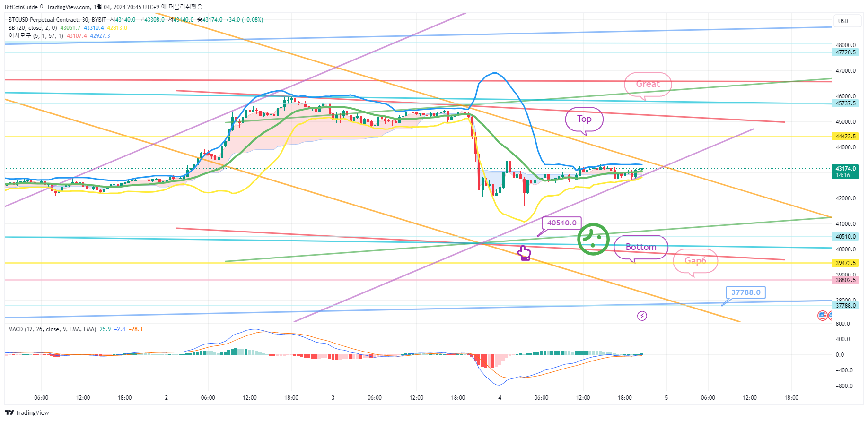
Task: Click the purple lightning bolt event icon
Action: [x=642, y=316]
